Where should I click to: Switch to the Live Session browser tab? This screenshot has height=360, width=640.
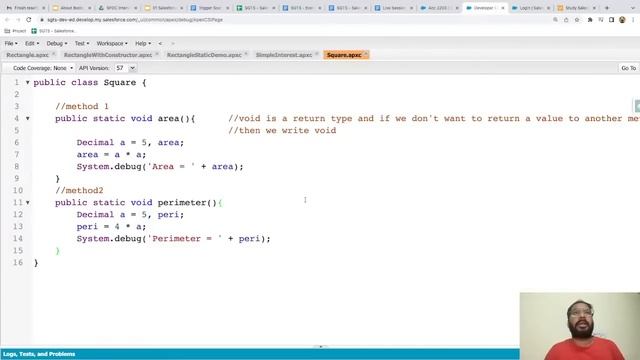[x=393, y=8]
